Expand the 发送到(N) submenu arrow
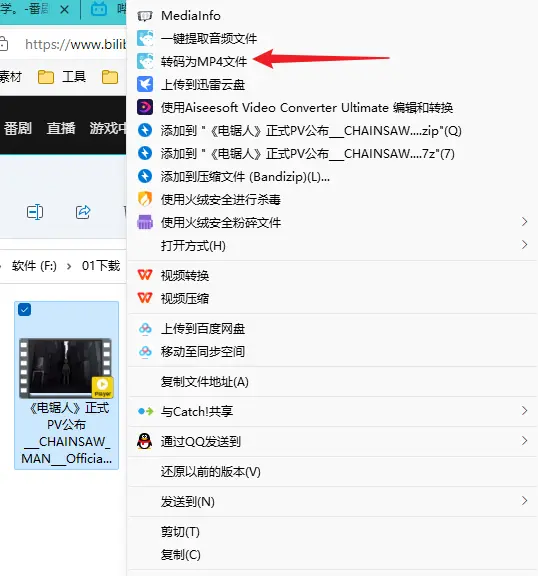This screenshot has height=576, width=538. click(524, 501)
